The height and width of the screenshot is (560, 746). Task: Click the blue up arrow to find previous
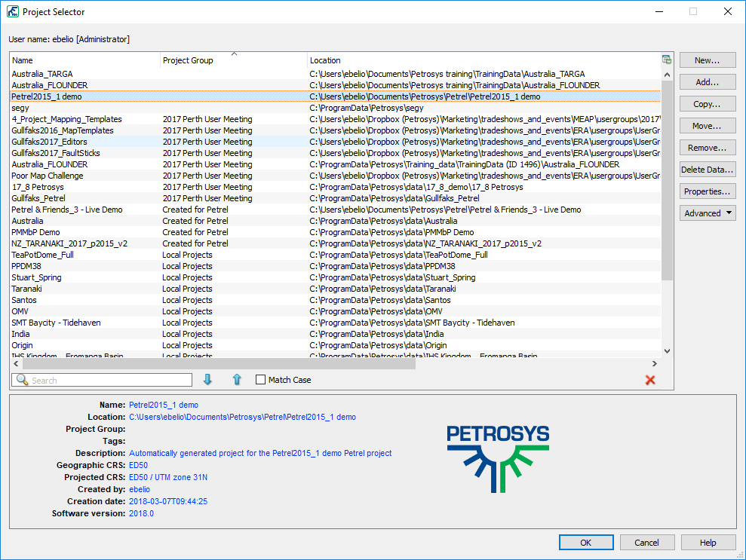[x=237, y=380]
